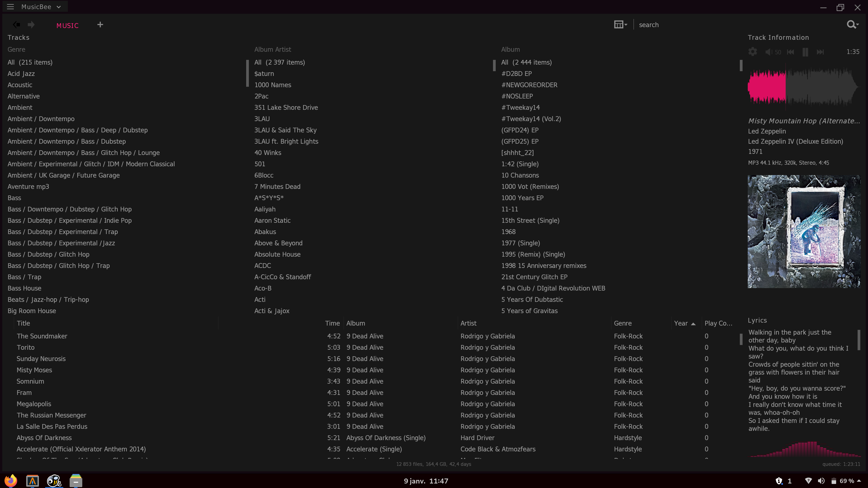This screenshot has width=868, height=488.
Task: Select Acid Jazz in the Genre list
Action: click(x=21, y=74)
